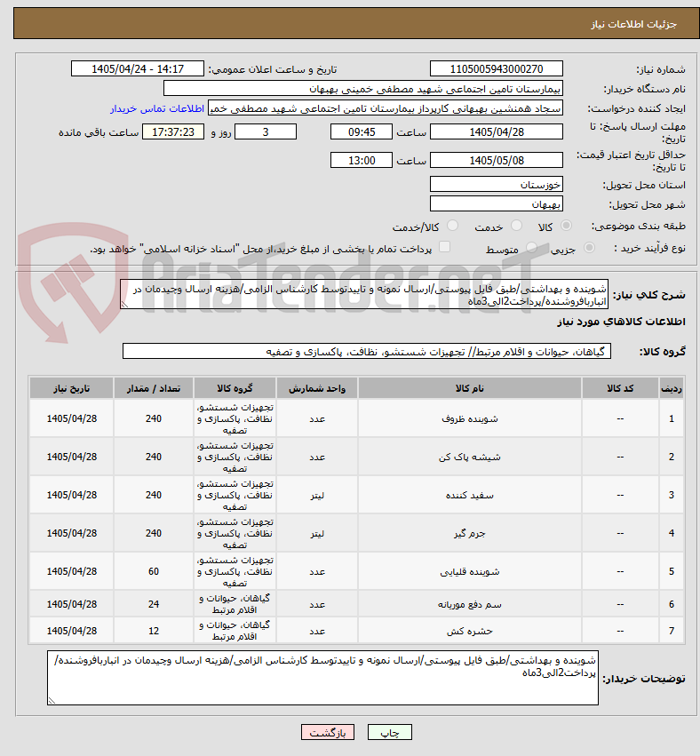Click the حشره کش item name
This screenshot has width=700, height=756.
click(x=470, y=631)
